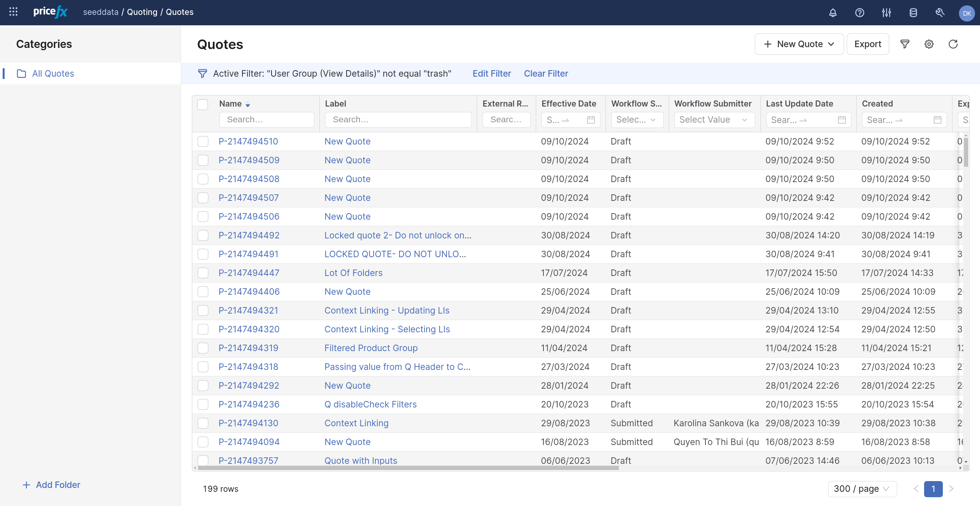Image resolution: width=980 pixels, height=506 pixels.
Task: Click the Export button
Action: [x=867, y=44]
